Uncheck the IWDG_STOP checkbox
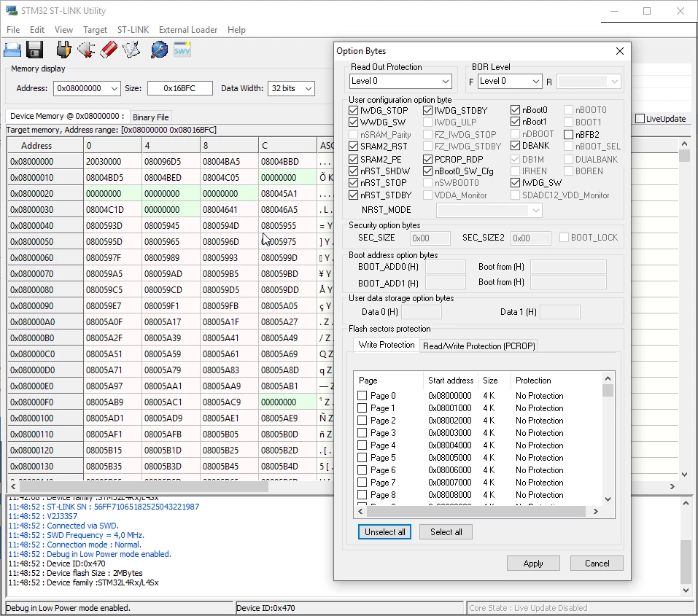 (x=354, y=110)
